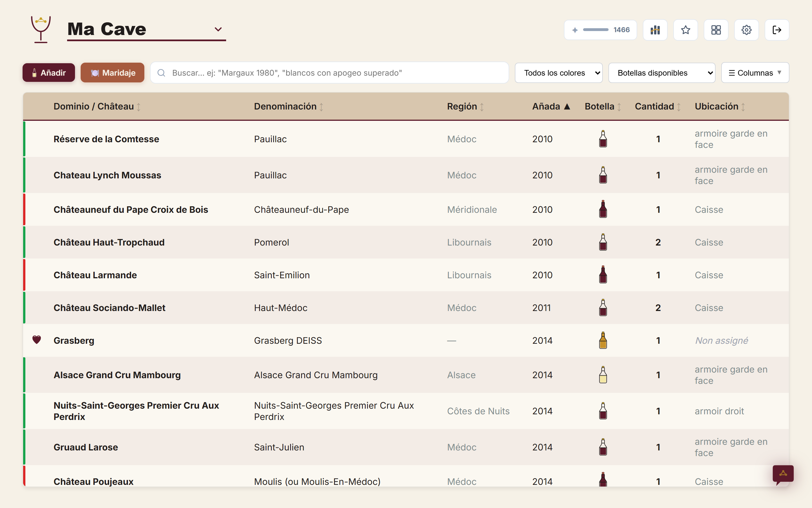Screen dimensions: 812x508
Task: Click the Moulis (ou Moulis-En-Médoc) cell
Action: coord(317,481)
